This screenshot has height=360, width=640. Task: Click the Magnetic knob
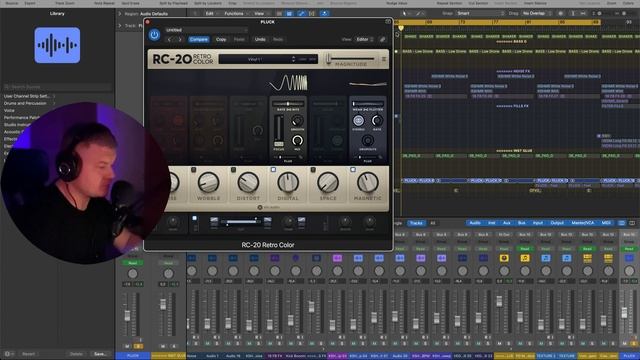368,182
